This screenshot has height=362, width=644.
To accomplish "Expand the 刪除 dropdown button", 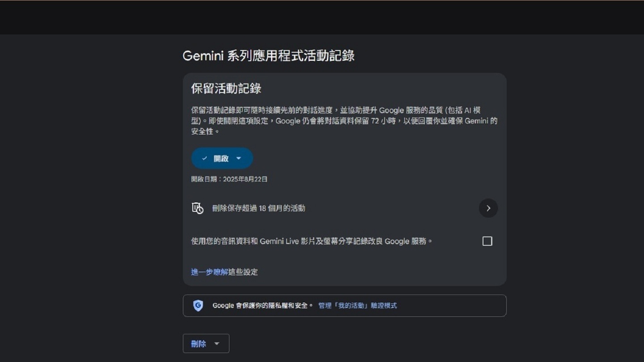I will click(x=206, y=344).
